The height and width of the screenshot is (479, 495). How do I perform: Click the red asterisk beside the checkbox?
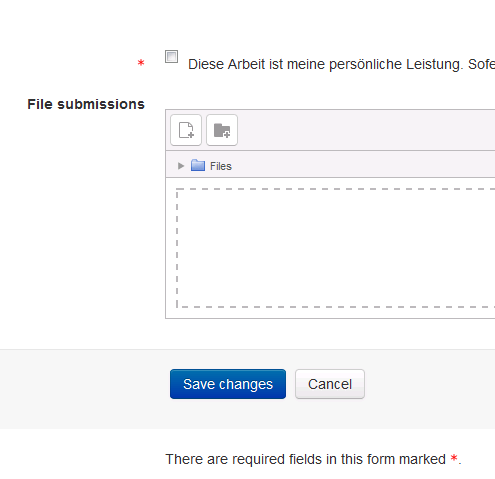(x=141, y=63)
